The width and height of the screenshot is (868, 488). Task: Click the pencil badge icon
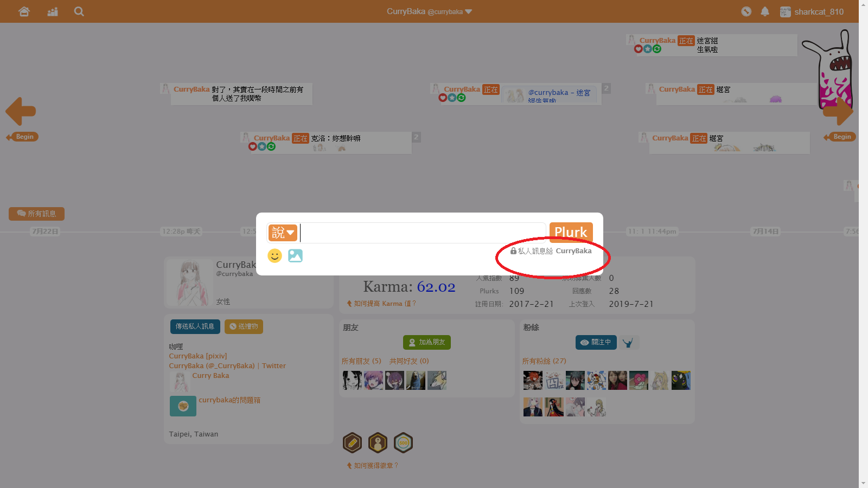point(353,443)
